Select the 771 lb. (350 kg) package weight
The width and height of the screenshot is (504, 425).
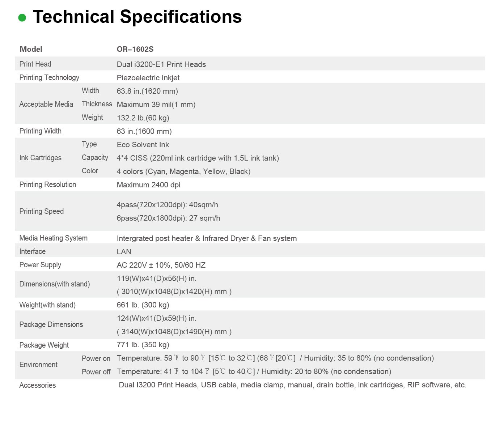(143, 345)
